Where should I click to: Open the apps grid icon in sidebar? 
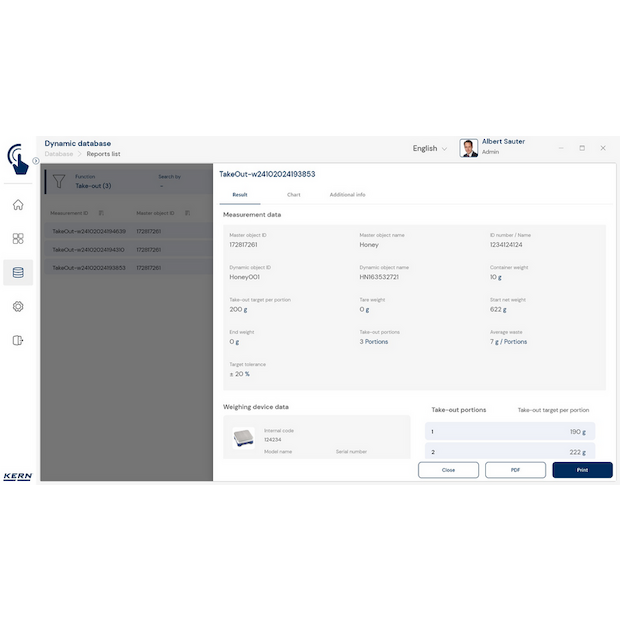[18, 239]
